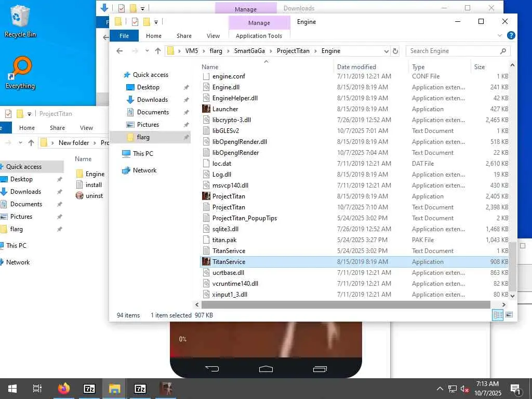Switch to large icons view layout
The width and height of the screenshot is (532, 399).
[509, 315]
